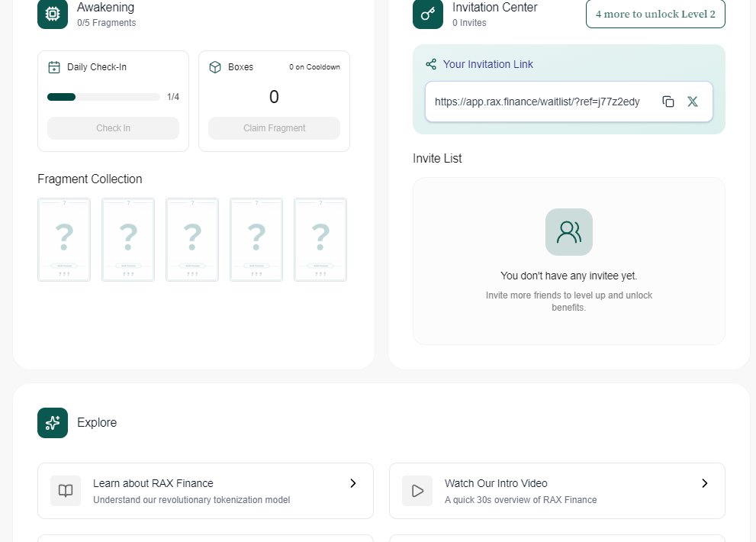Click the share icon beside Your Invitation Link
The height and width of the screenshot is (542, 756).
click(x=431, y=64)
